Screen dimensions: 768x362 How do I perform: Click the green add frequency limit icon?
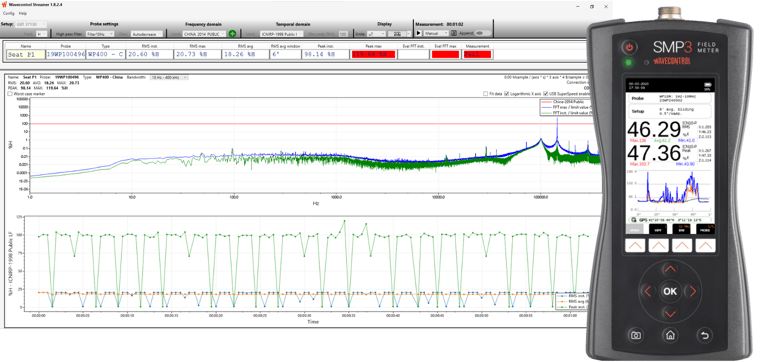[x=232, y=34]
